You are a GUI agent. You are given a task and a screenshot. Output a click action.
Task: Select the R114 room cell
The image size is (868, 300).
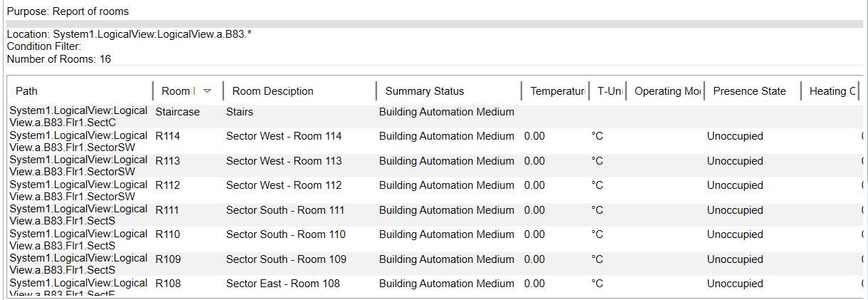click(x=168, y=136)
